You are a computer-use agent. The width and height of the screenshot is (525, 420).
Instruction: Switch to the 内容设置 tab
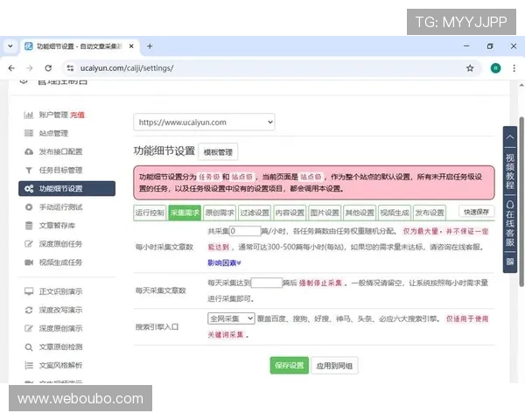tap(290, 213)
